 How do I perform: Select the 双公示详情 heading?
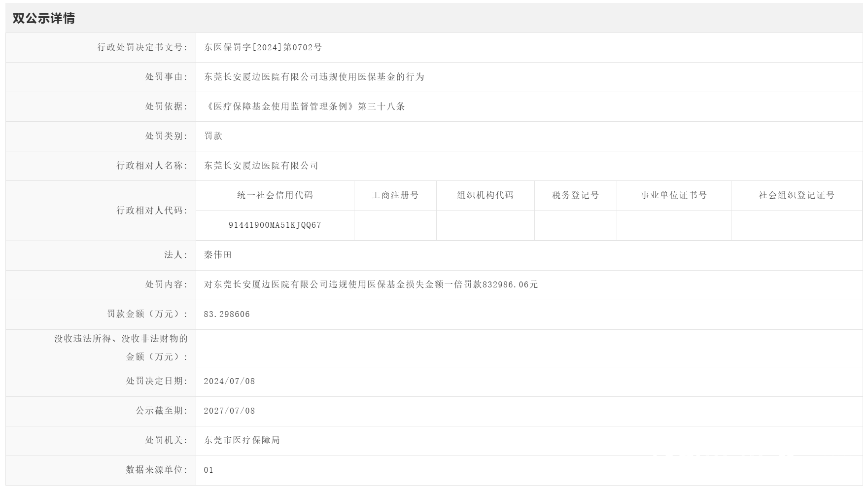tap(44, 18)
